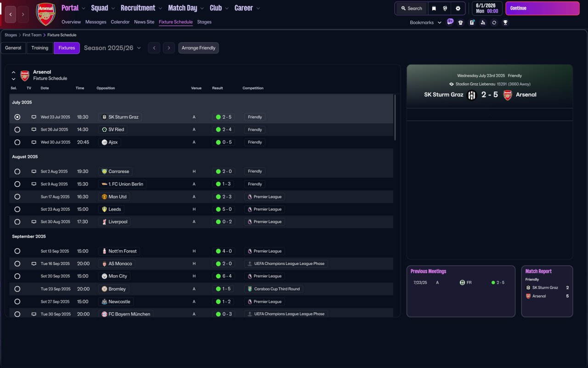This screenshot has width=588, height=368.
Task: Open the Bookmarks dropdown
Action: [x=425, y=23]
